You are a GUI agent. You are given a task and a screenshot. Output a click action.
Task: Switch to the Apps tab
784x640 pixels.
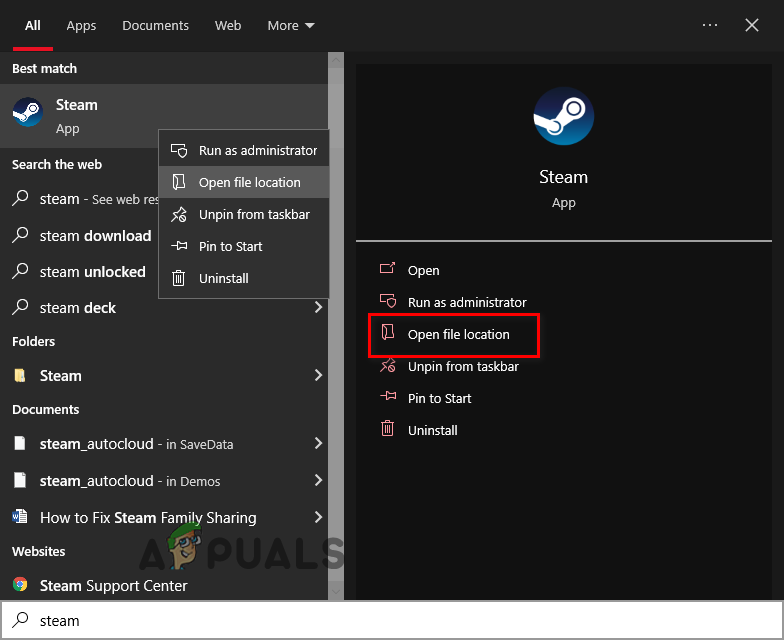(x=81, y=26)
